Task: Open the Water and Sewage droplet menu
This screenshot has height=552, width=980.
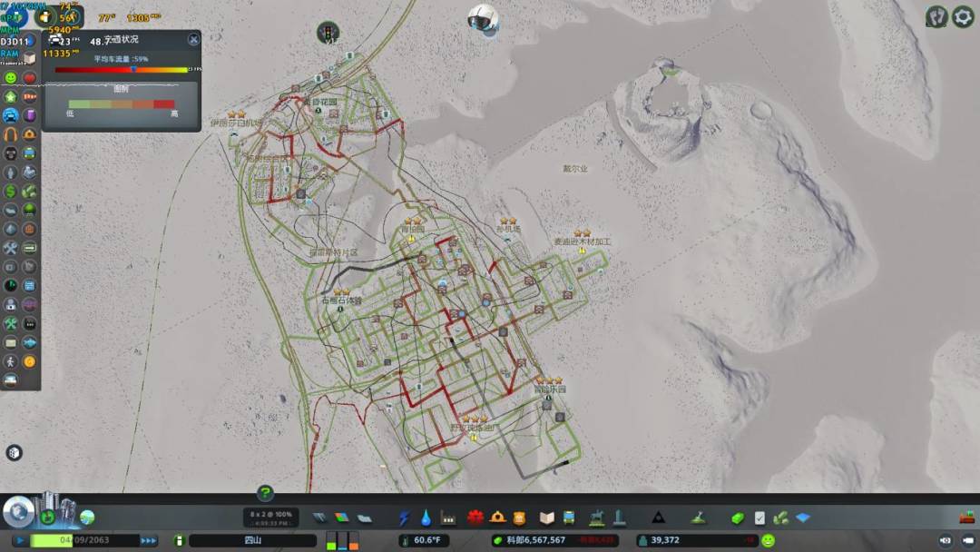Action: (426, 517)
